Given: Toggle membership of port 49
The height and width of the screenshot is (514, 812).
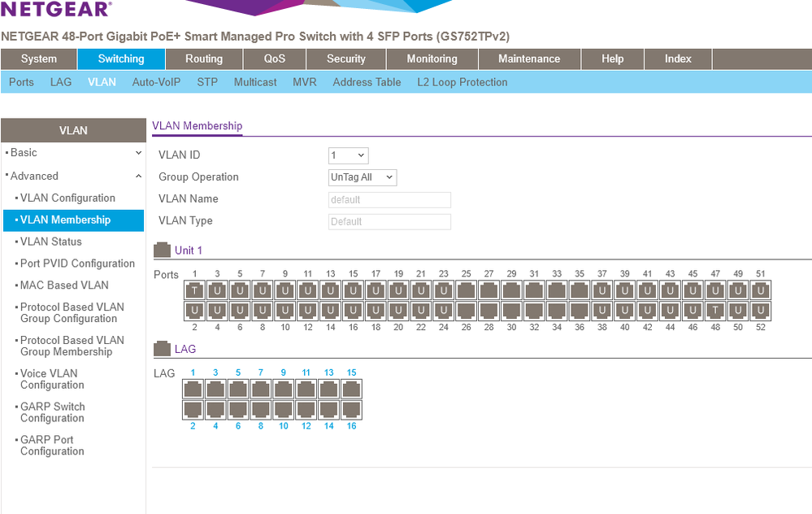Looking at the screenshot, I should [738, 290].
